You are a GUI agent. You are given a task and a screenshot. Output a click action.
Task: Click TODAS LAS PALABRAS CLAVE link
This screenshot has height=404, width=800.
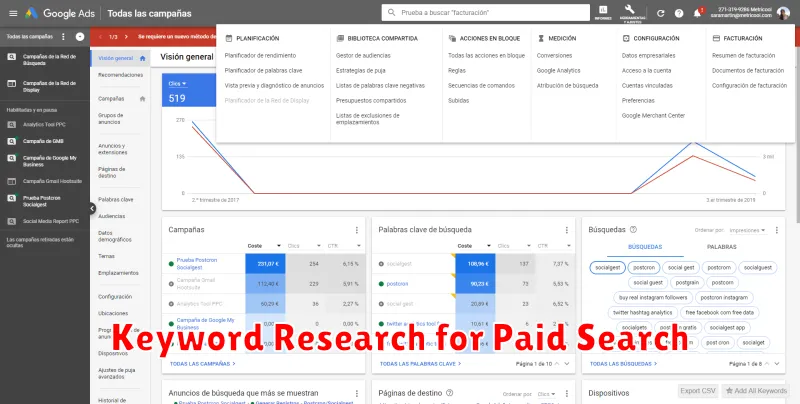pyautogui.click(x=420, y=364)
